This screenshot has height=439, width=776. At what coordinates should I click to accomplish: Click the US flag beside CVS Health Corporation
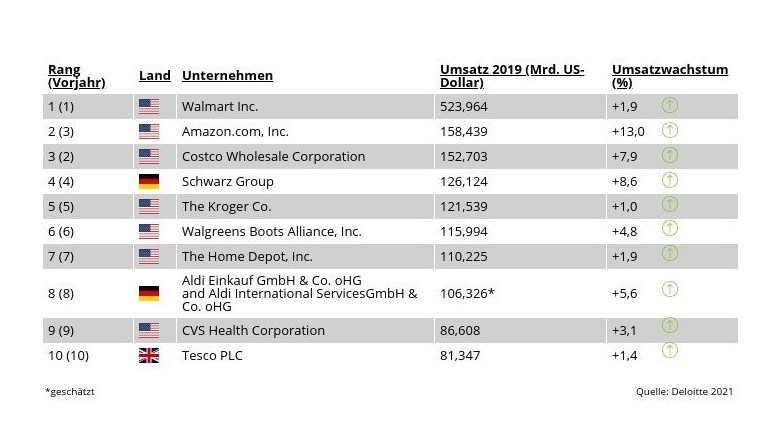(x=149, y=330)
